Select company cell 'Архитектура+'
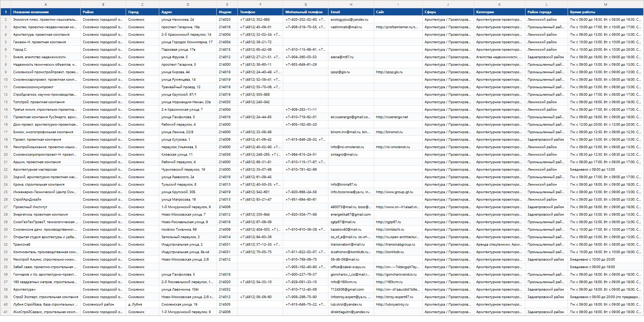This screenshot has height=322, width=644. point(46,289)
